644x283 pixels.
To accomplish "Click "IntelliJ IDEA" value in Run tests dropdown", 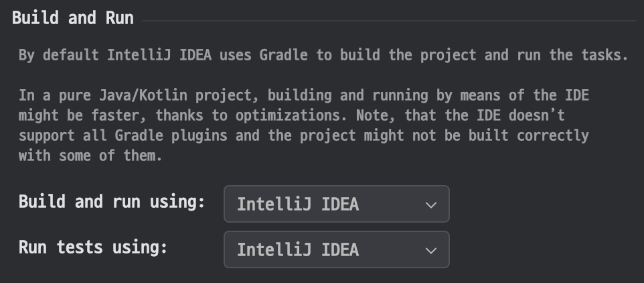I will (x=298, y=250).
